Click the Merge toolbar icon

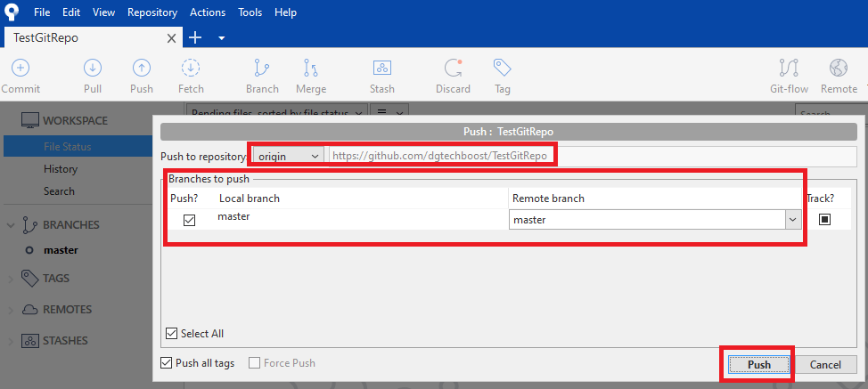[310, 69]
